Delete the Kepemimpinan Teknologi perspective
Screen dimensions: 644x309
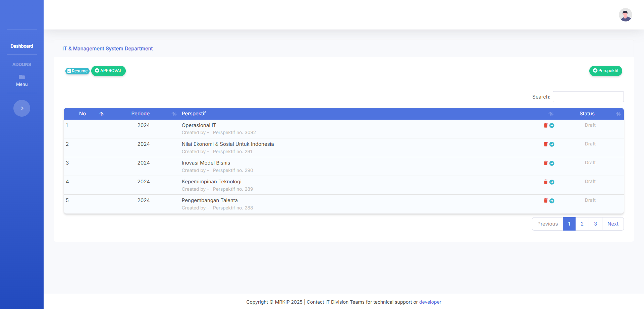(x=545, y=182)
